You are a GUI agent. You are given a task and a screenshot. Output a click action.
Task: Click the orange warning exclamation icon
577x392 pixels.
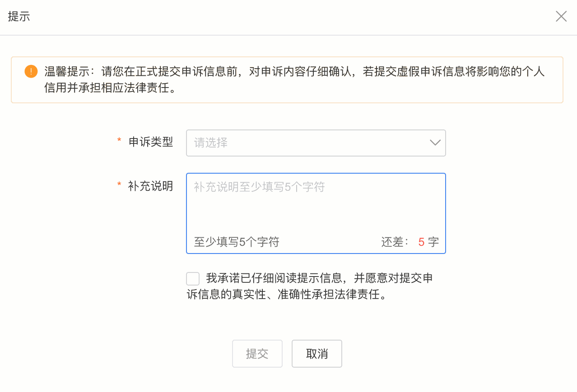[31, 72]
